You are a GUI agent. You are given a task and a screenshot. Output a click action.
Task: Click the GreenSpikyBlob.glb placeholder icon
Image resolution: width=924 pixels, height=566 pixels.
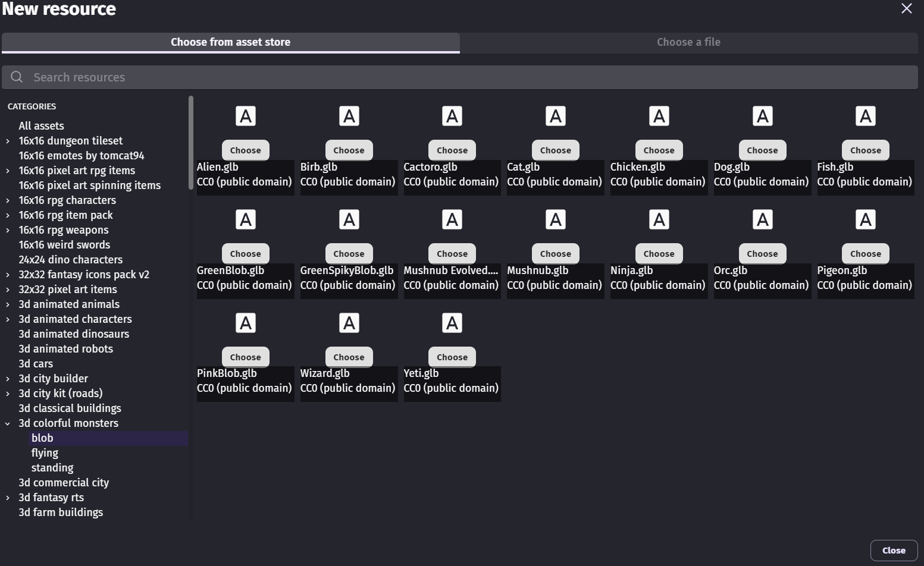point(349,219)
